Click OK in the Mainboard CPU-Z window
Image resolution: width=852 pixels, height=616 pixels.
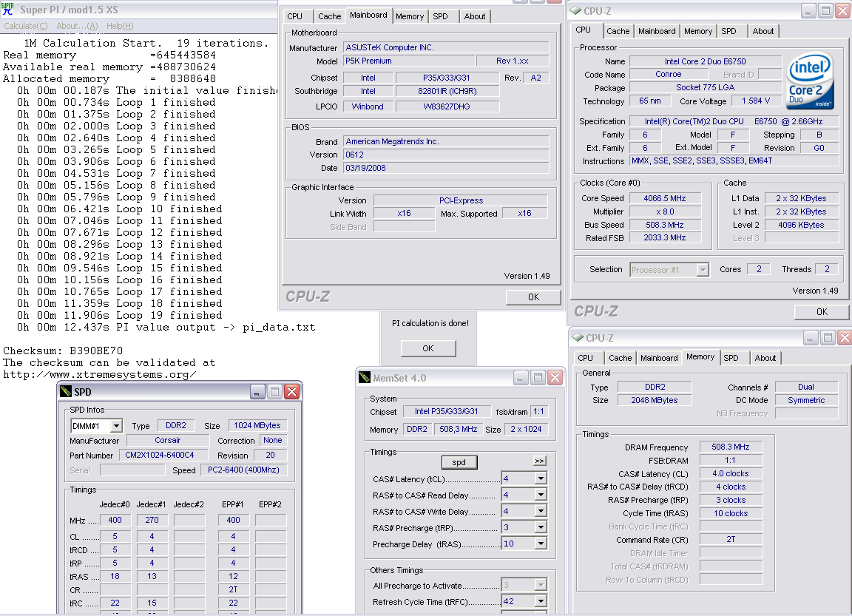(533, 297)
